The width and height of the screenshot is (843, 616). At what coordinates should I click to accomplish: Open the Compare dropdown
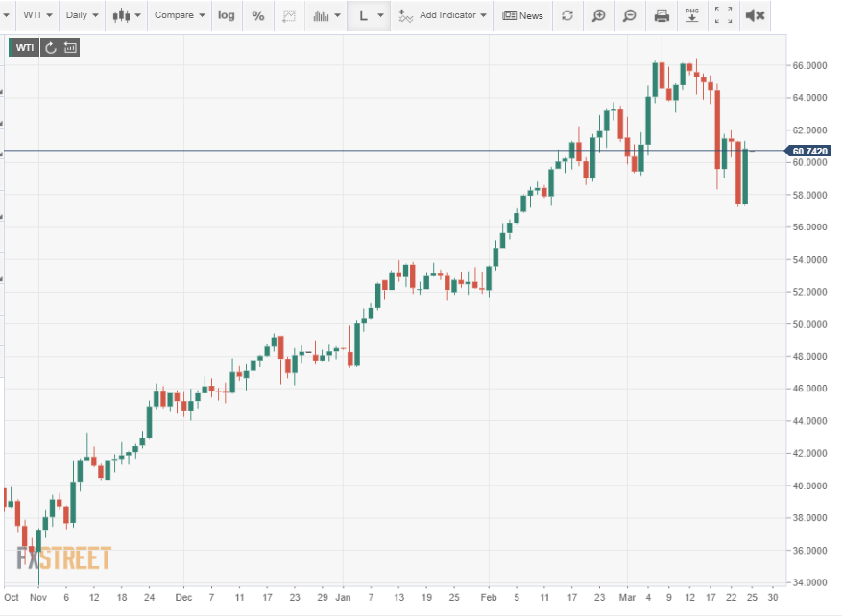tap(180, 15)
